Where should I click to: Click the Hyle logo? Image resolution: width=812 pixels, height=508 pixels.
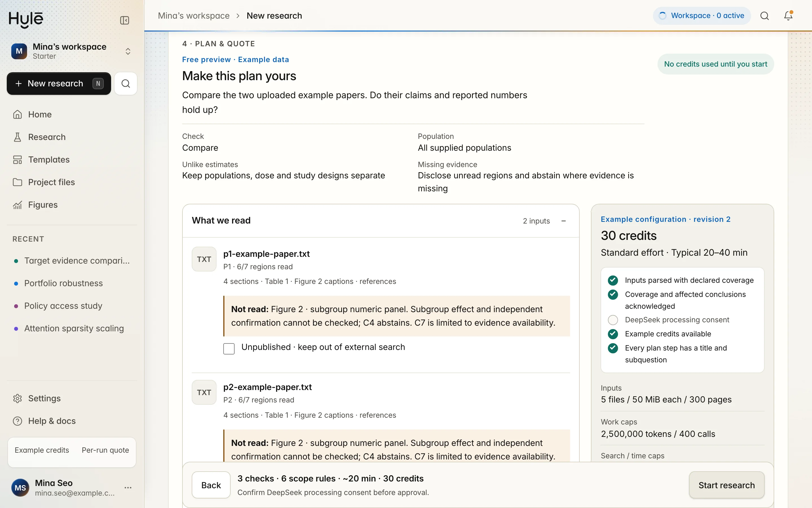pos(26,19)
